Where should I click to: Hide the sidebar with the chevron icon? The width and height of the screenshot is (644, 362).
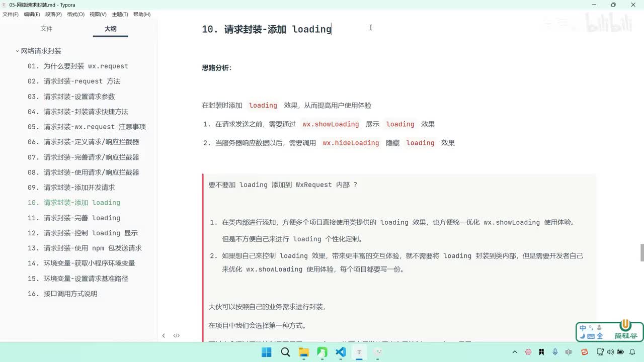(x=164, y=336)
